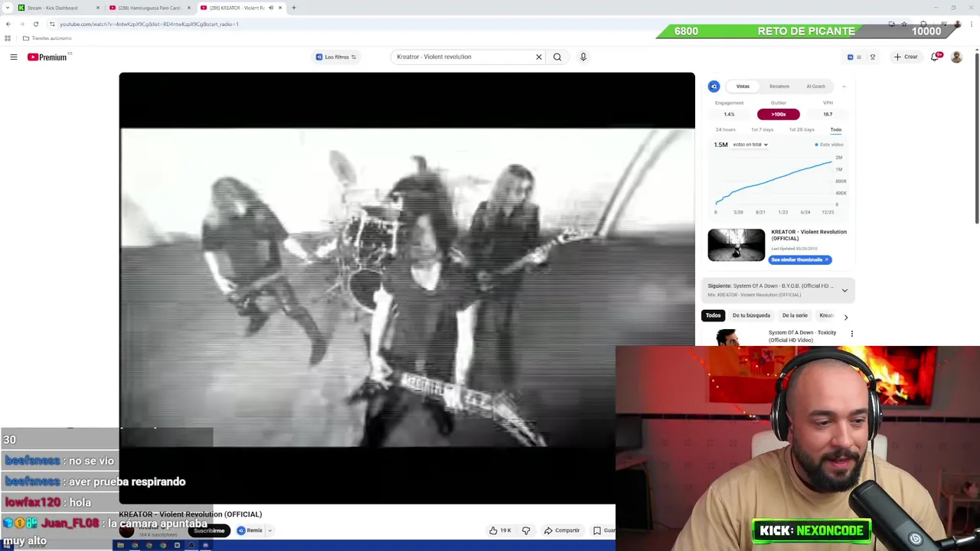The width and height of the screenshot is (980, 551).
Task: Click the 1.4% Engagement value
Action: (729, 114)
